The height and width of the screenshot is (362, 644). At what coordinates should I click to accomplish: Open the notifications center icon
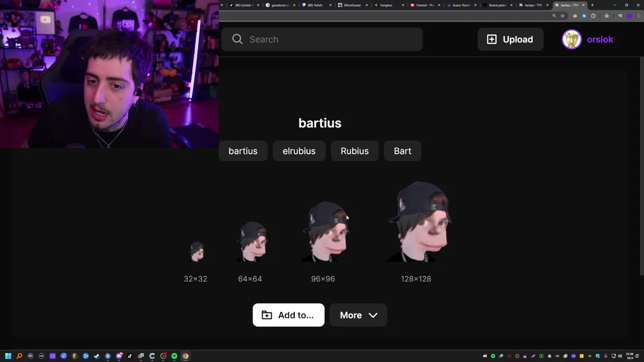coord(637,356)
